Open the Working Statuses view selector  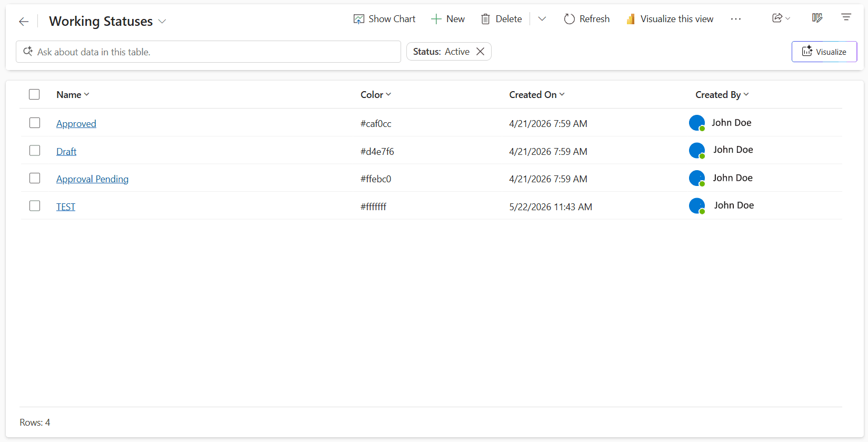[108, 22]
